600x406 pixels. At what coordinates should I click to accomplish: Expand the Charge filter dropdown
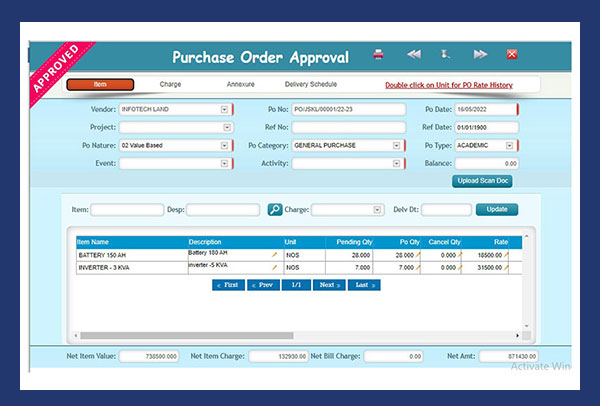(377, 210)
